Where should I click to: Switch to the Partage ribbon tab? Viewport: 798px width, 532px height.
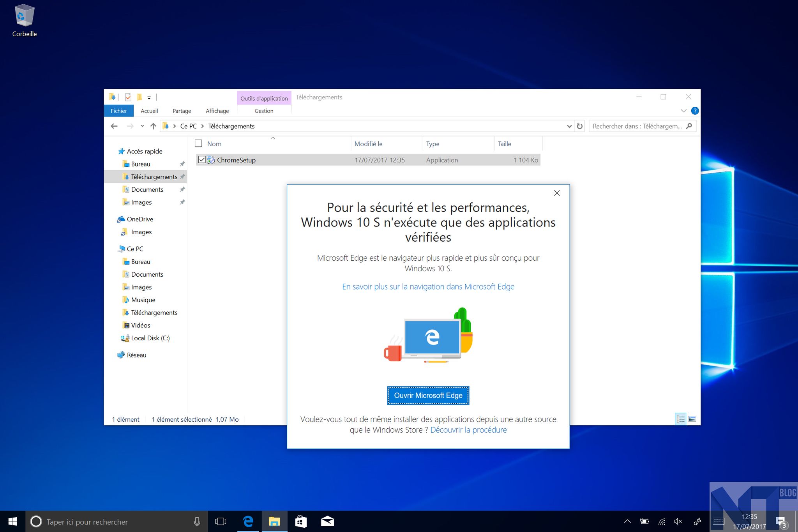pyautogui.click(x=182, y=111)
